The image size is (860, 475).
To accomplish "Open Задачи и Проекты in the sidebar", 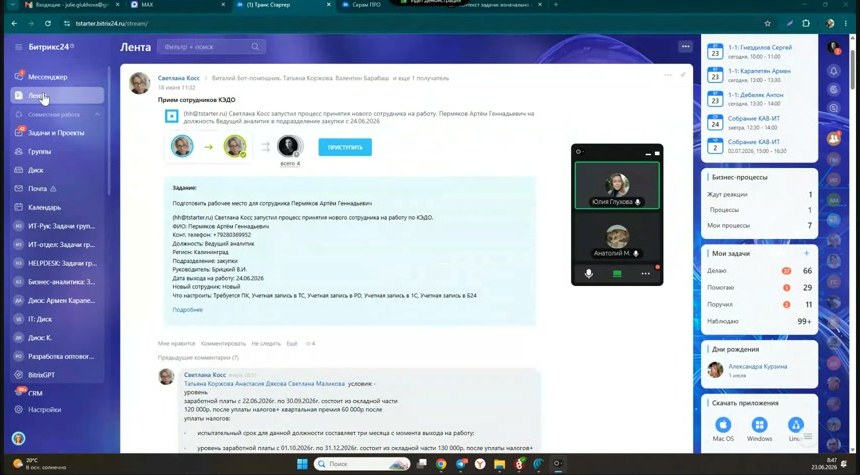I will coord(57,133).
